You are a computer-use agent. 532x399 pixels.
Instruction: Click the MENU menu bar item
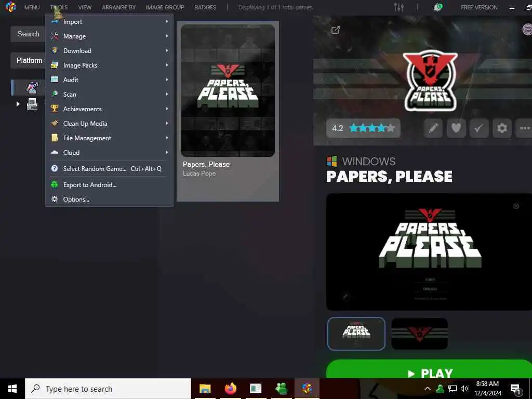point(32,7)
